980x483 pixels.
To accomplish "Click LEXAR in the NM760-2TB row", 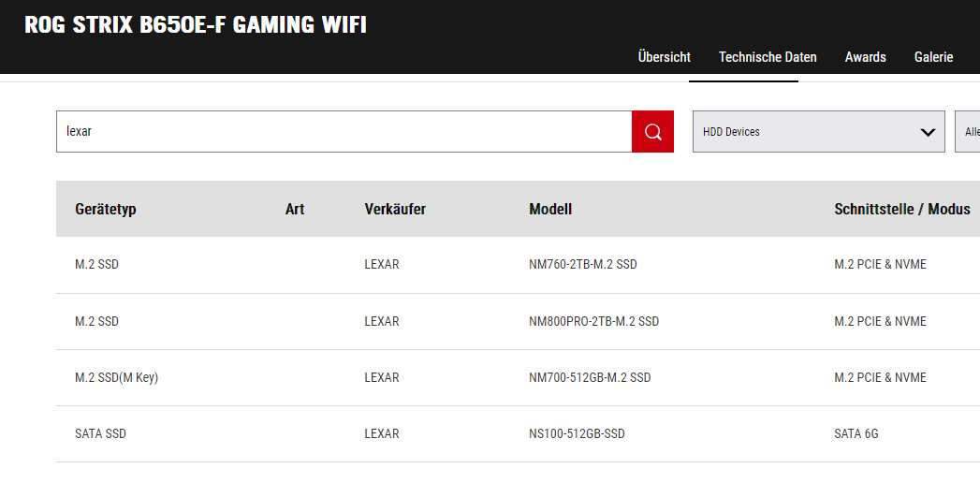I will coord(382,264).
